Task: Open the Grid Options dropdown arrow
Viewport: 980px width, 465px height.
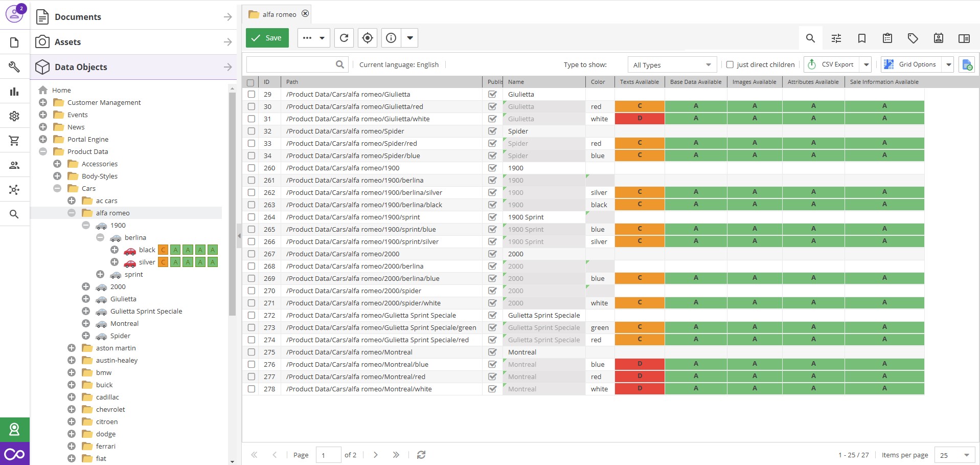Action: click(x=949, y=64)
